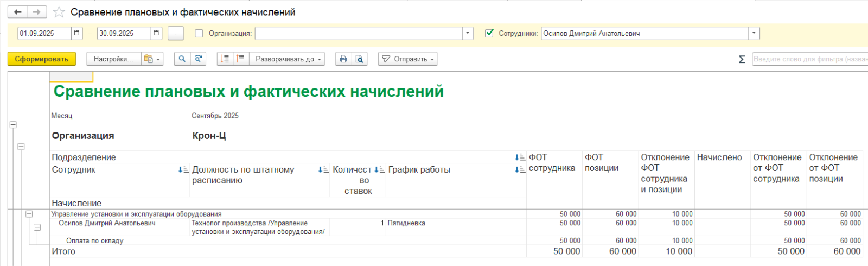Open the Настройки... button

tap(113, 59)
